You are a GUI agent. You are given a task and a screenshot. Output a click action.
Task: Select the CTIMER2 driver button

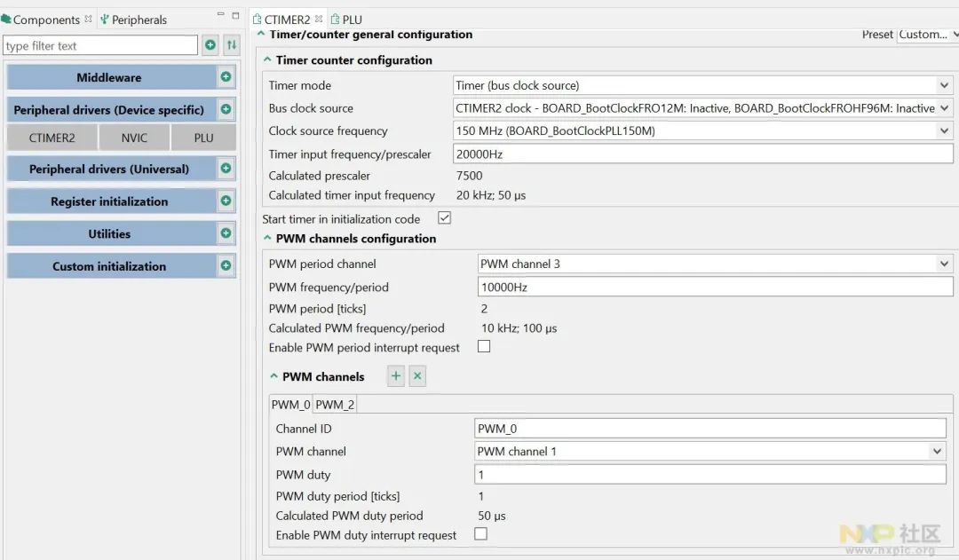tap(52, 138)
